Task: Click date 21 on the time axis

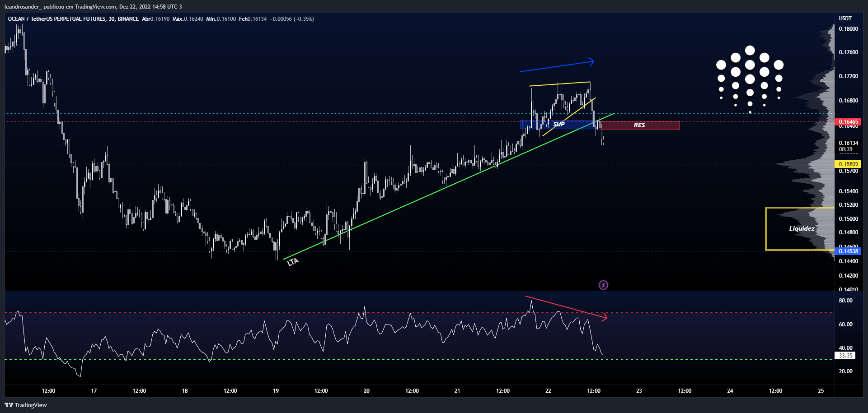Action: click(x=457, y=391)
